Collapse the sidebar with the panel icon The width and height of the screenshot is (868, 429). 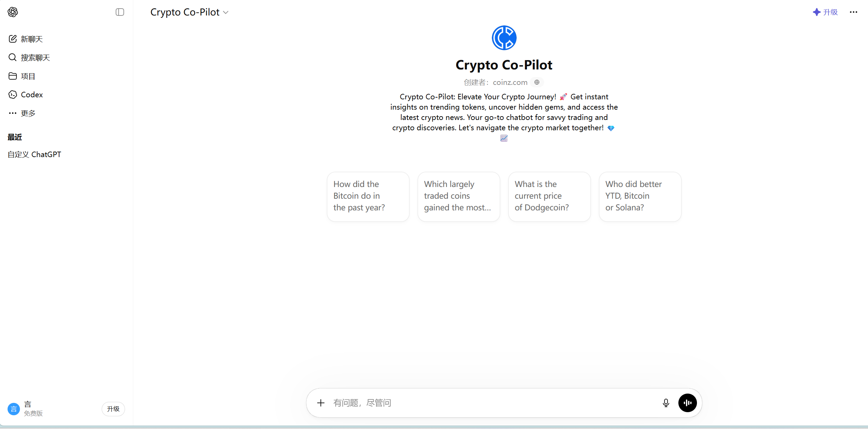120,12
